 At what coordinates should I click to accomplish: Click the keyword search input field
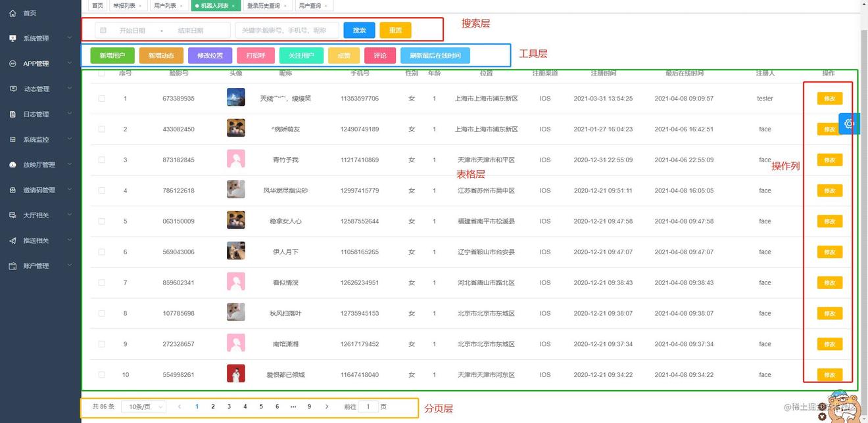tap(287, 30)
